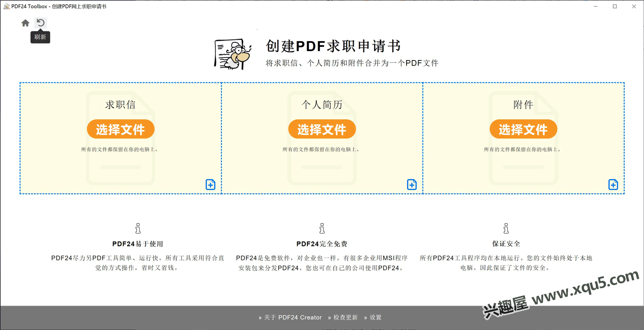Go to the home screen via house icon
Viewport: 644px width, 330px height.
(25, 23)
